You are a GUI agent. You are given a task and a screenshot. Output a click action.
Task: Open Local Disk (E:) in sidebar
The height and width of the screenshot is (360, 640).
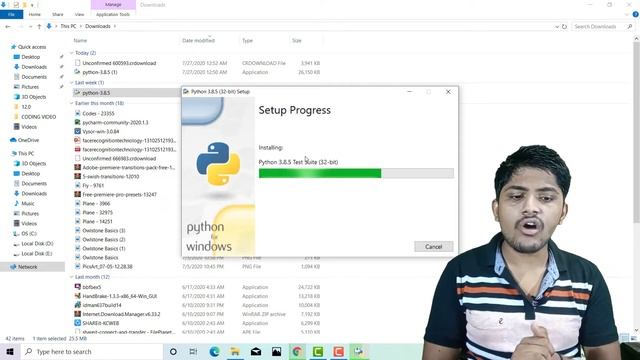pos(37,253)
